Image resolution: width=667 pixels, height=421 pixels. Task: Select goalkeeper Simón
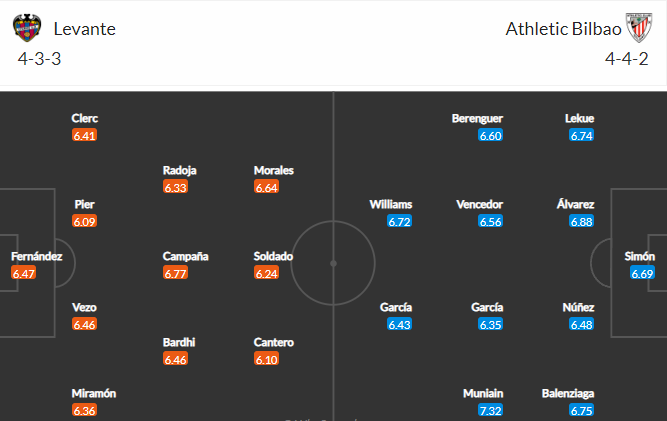pos(640,256)
